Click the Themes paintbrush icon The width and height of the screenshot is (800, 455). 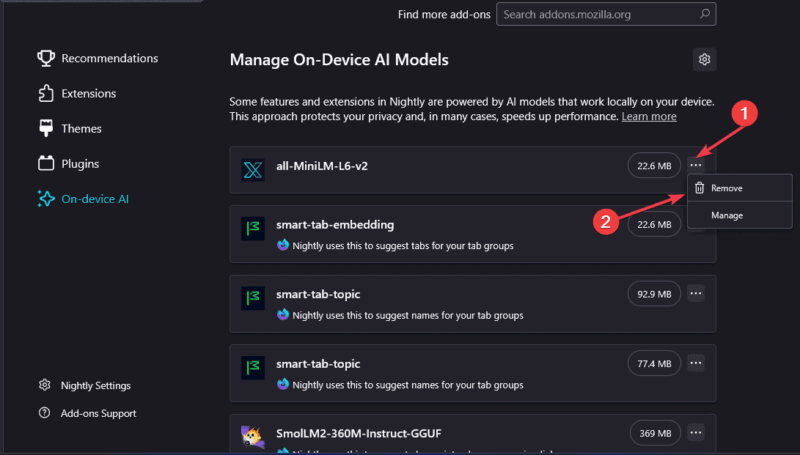(x=46, y=129)
